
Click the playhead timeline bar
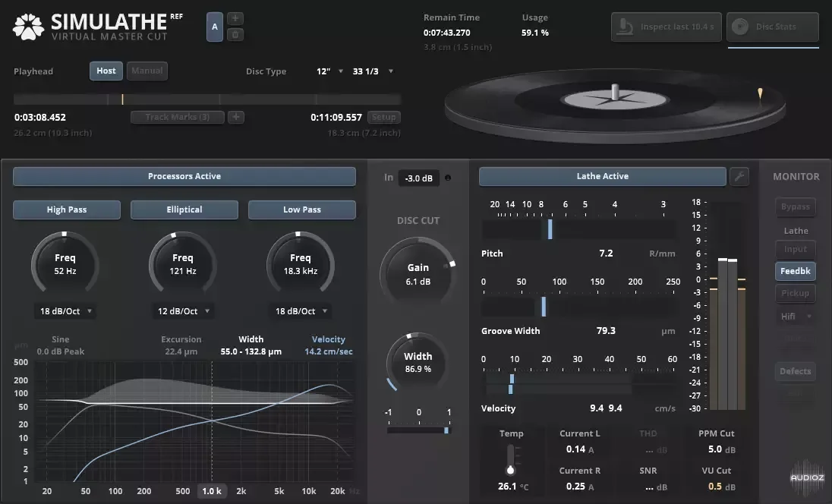click(207, 99)
